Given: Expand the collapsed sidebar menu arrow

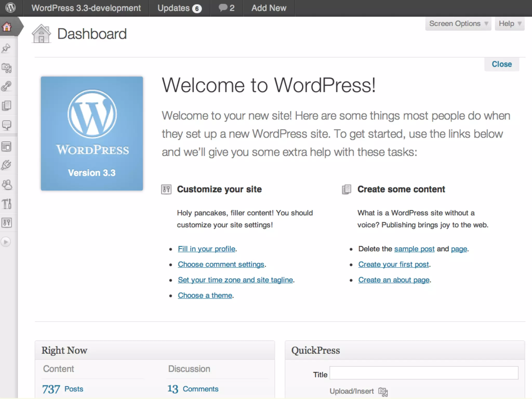Looking at the screenshot, I should 6,242.
